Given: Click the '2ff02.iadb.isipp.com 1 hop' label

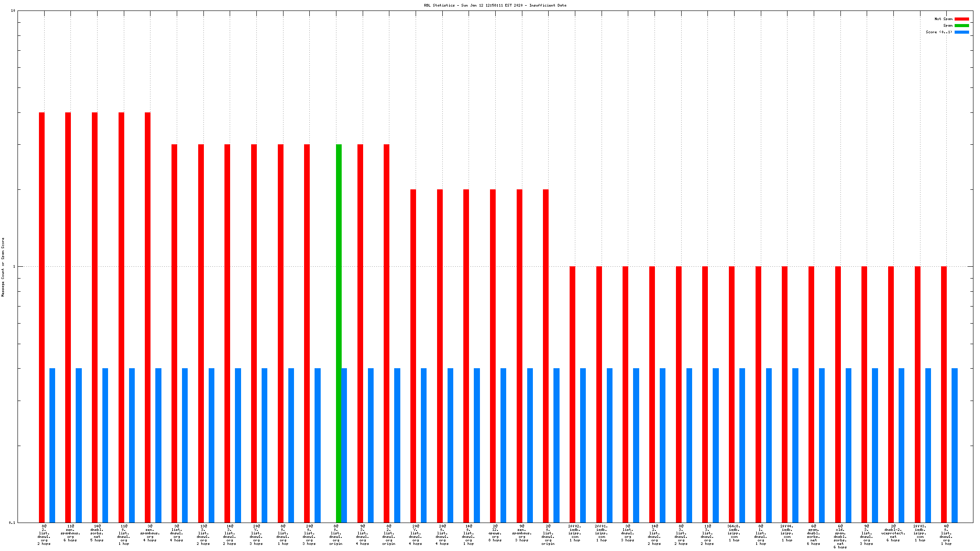Looking at the screenshot, I should (x=574, y=533).
